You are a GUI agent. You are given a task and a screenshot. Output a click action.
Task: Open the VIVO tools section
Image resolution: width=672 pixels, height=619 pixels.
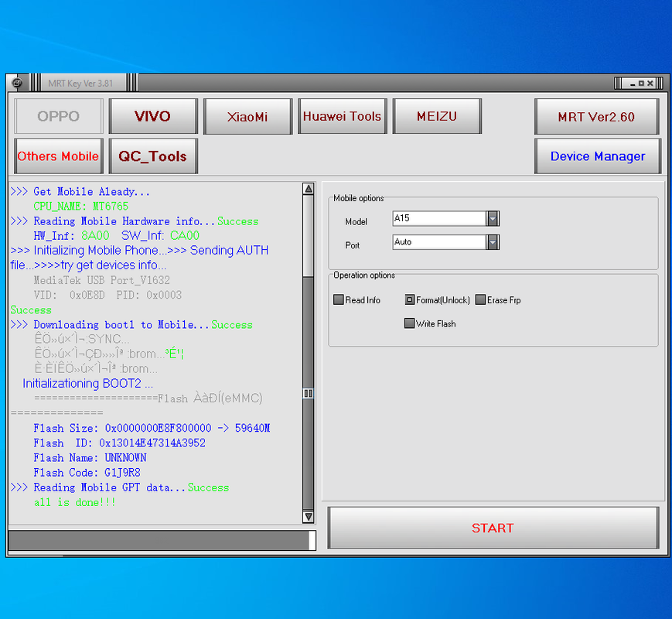[153, 116]
